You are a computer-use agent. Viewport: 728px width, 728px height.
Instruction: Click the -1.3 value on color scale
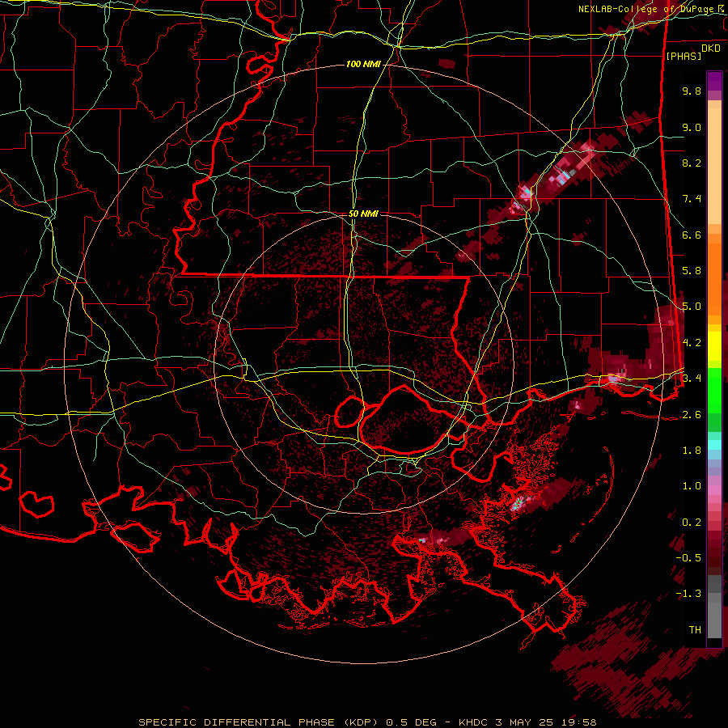tap(688, 594)
